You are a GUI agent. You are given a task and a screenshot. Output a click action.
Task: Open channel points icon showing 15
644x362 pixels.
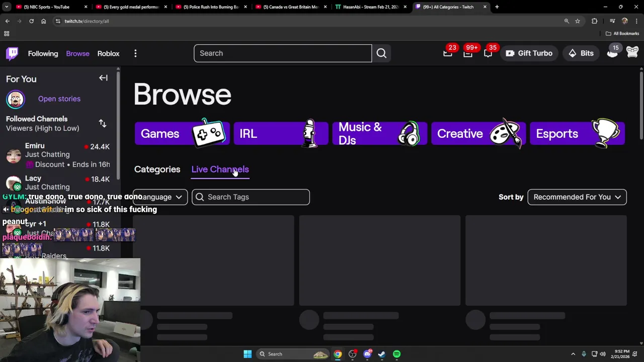point(612,53)
